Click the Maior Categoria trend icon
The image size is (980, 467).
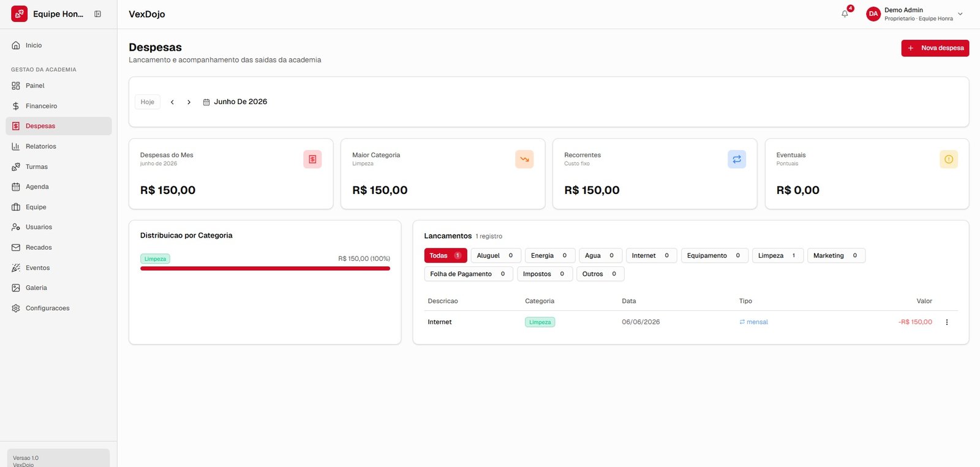(524, 159)
